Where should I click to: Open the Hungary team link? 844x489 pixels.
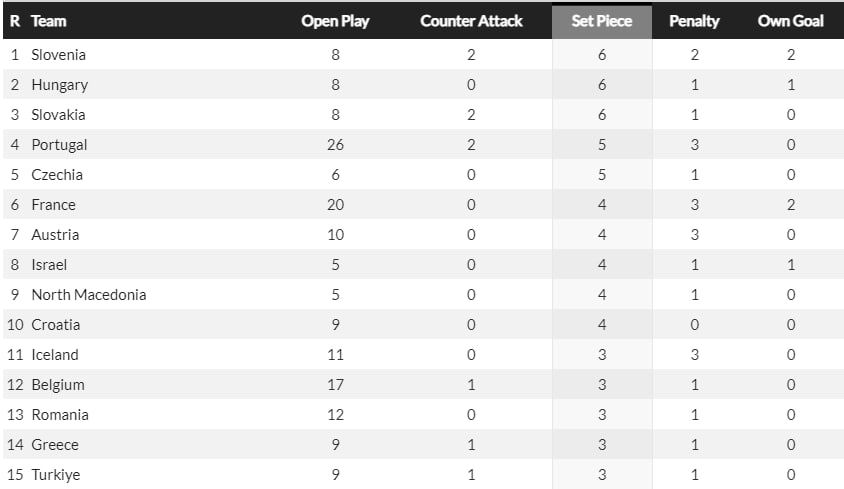pyautogui.click(x=59, y=85)
